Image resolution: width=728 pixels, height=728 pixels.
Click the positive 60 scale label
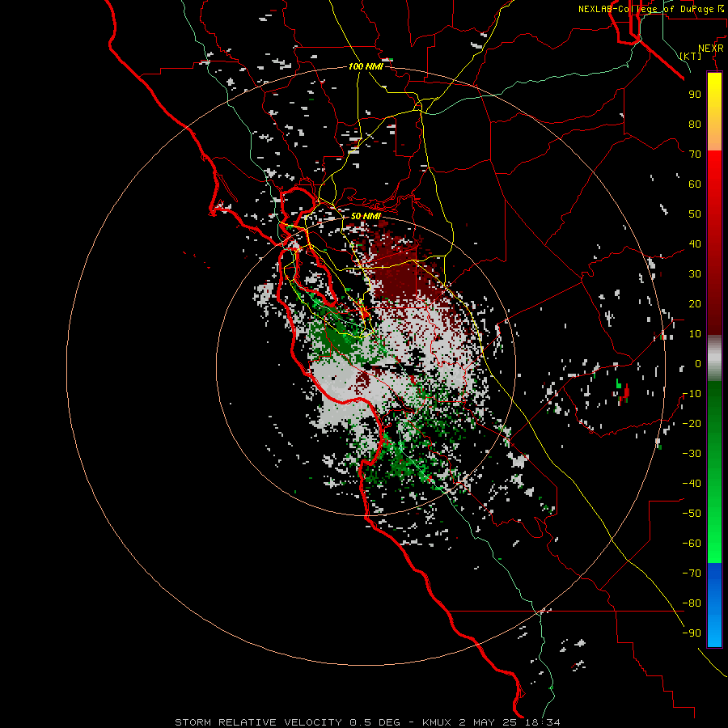695,184
